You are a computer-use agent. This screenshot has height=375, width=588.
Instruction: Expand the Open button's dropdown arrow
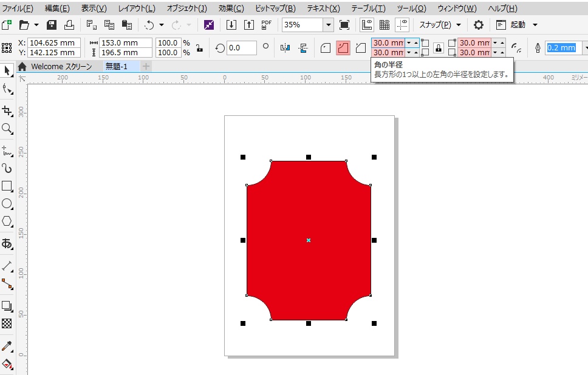(36, 25)
